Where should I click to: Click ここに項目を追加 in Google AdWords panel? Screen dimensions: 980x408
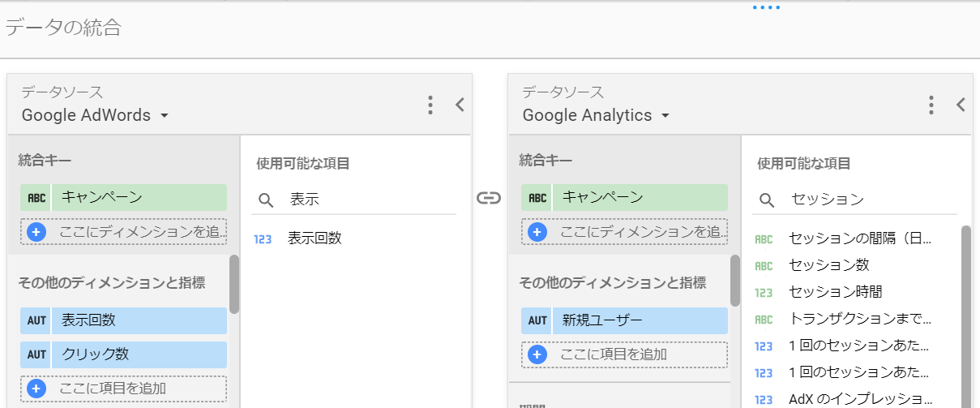click(123, 389)
